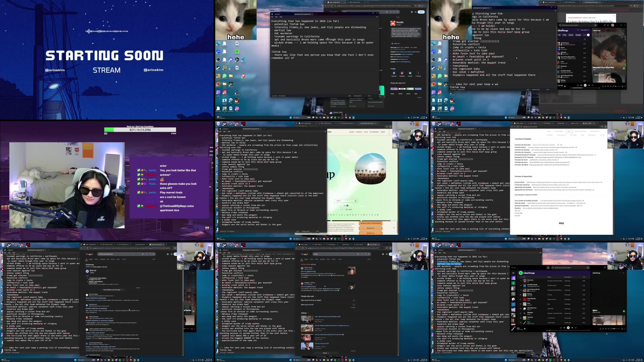The width and height of the screenshot is (644, 362).
Task: Open Discord desktop icon in the short-Notepad-list frame
Action: point(231,60)
